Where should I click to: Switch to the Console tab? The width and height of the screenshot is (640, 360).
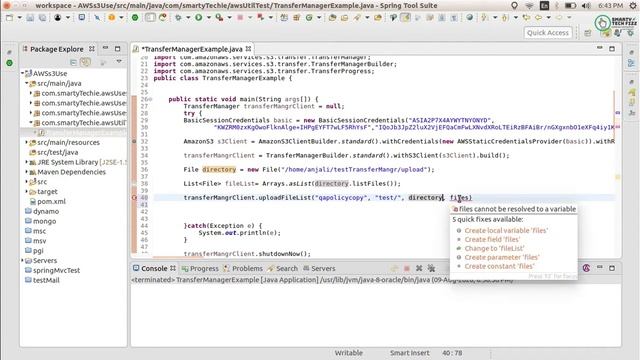154,269
